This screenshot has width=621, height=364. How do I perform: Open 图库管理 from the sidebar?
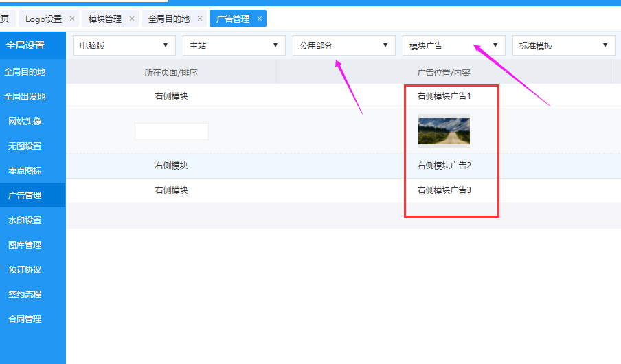(25, 245)
